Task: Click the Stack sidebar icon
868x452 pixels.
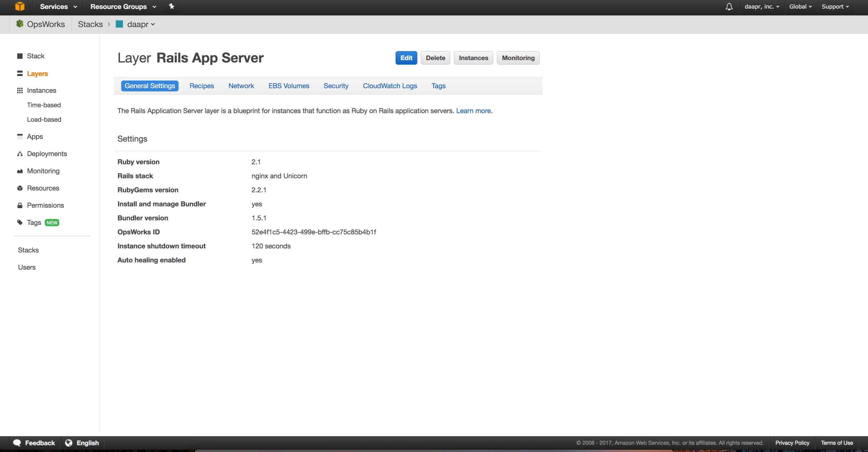Action: pyautogui.click(x=20, y=56)
